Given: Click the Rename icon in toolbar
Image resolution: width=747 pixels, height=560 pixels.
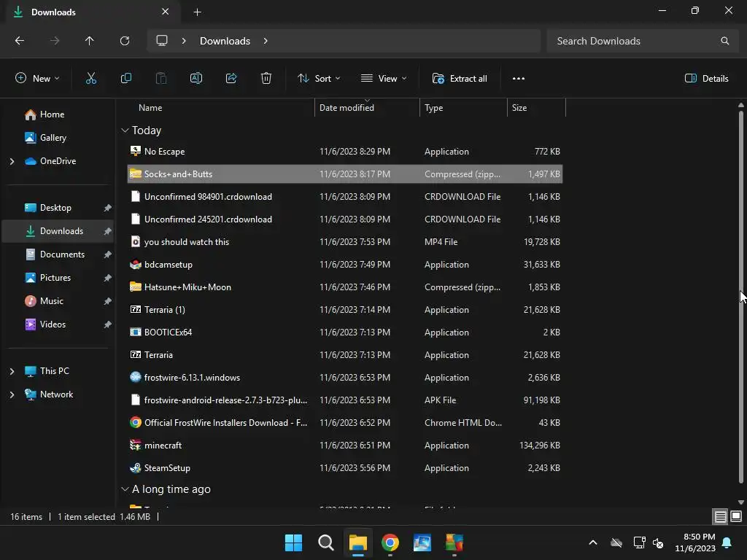Looking at the screenshot, I should tap(196, 79).
